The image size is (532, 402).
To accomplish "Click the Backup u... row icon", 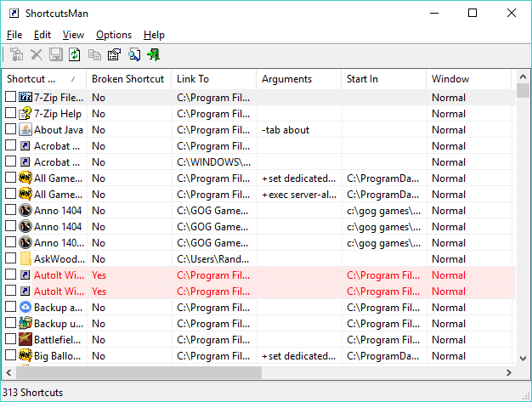I will (x=25, y=323).
